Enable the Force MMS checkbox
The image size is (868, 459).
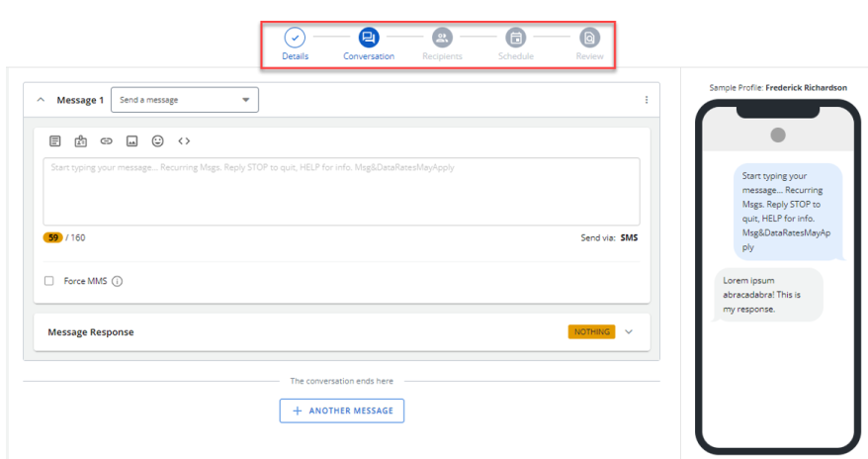pos(49,281)
